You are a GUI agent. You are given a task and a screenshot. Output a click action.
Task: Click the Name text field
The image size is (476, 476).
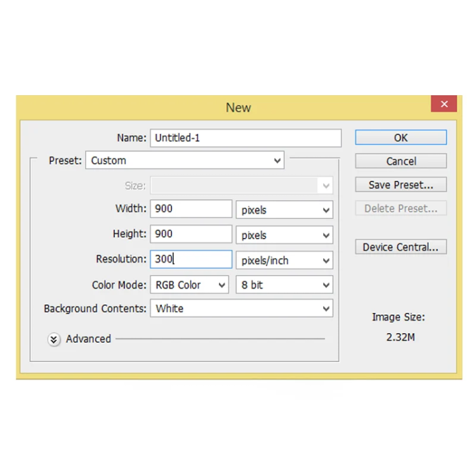246,138
